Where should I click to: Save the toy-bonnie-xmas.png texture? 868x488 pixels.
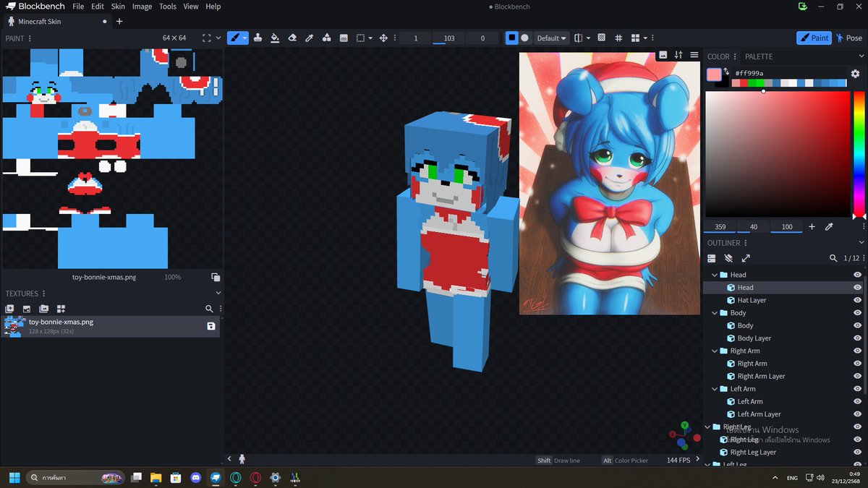pos(210,326)
